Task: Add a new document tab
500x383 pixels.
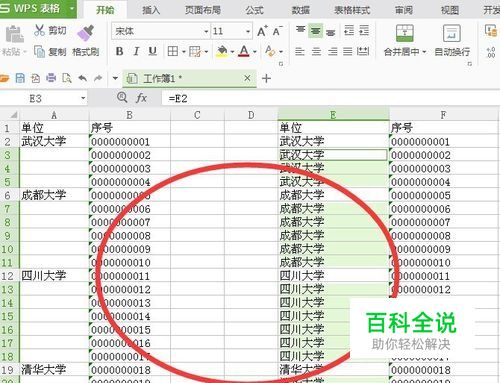Action: tap(266, 79)
